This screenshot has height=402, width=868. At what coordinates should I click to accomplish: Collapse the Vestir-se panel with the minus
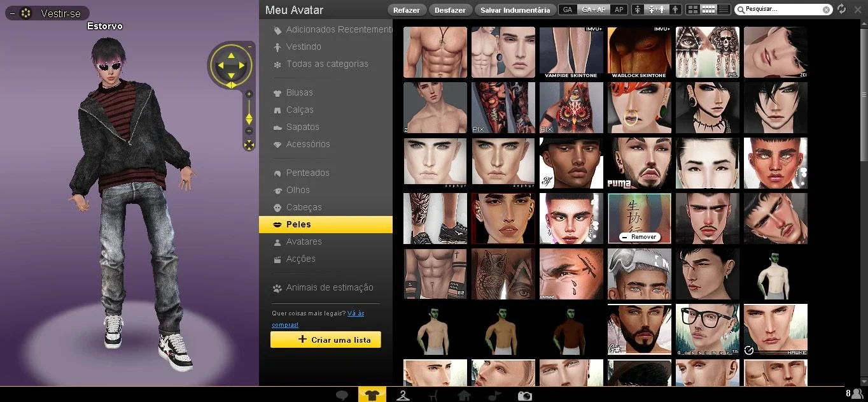coord(12,13)
